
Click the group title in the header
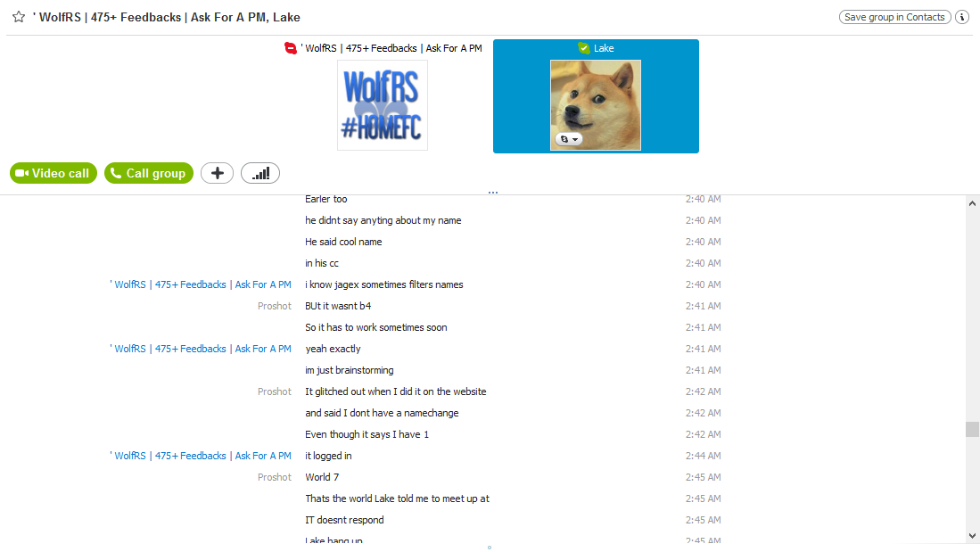pos(166,18)
